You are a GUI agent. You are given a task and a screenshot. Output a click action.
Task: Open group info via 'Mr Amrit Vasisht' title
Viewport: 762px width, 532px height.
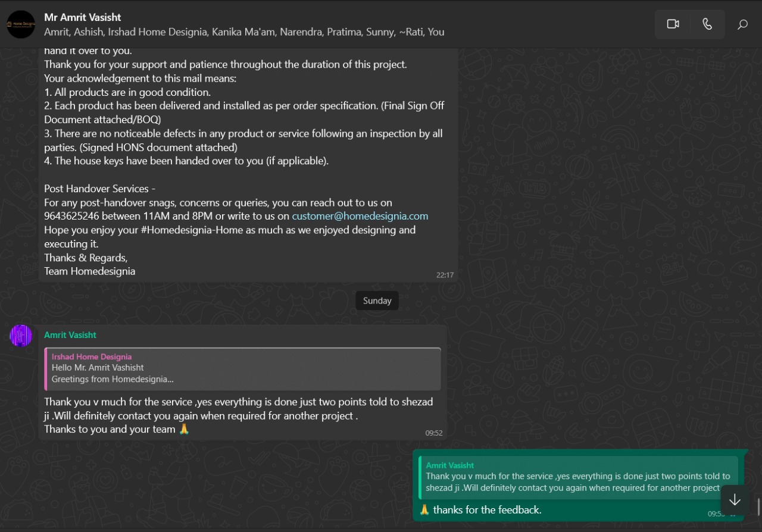(83, 17)
